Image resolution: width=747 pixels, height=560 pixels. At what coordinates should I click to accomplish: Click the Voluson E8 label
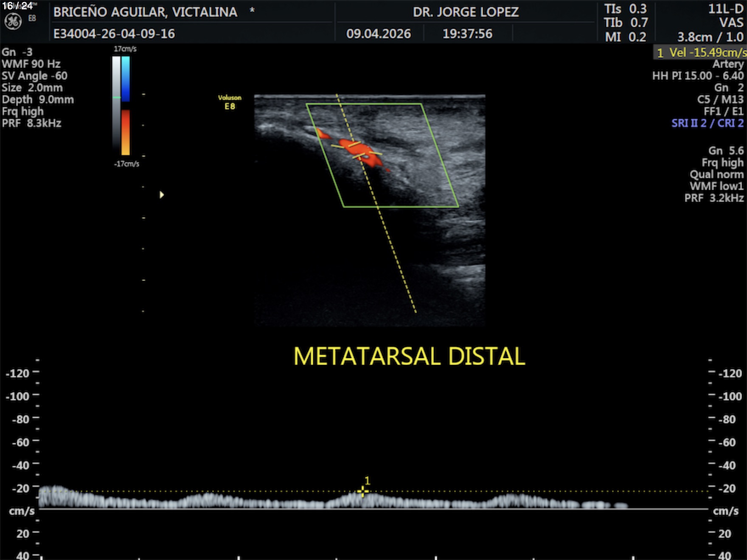click(230, 102)
